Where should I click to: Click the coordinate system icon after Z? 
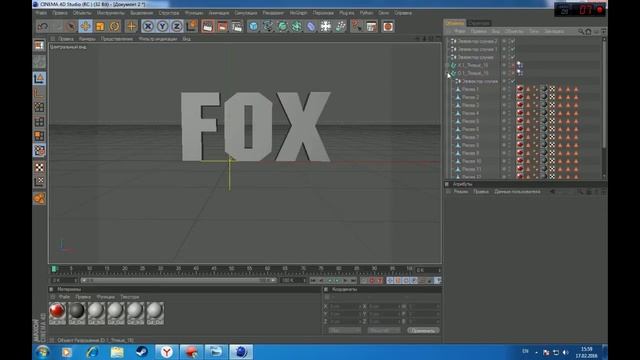click(x=191, y=27)
